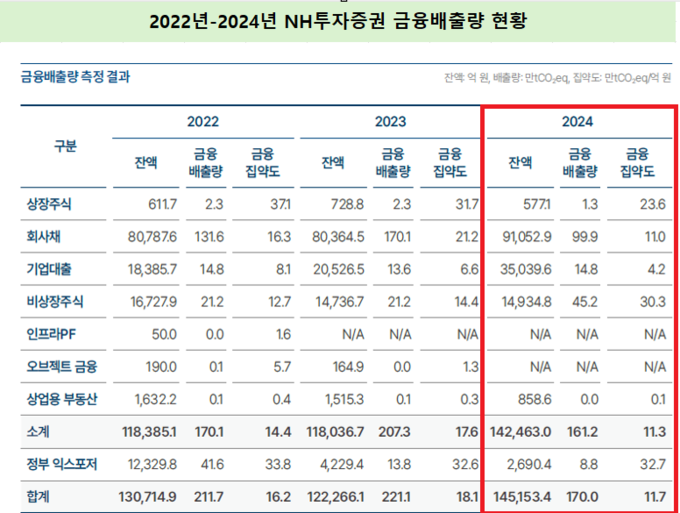This screenshot has height=513, width=680.
Task: Click cell value 14,934.8 in 비상장주식 row
Action: (x=526, y=302)
